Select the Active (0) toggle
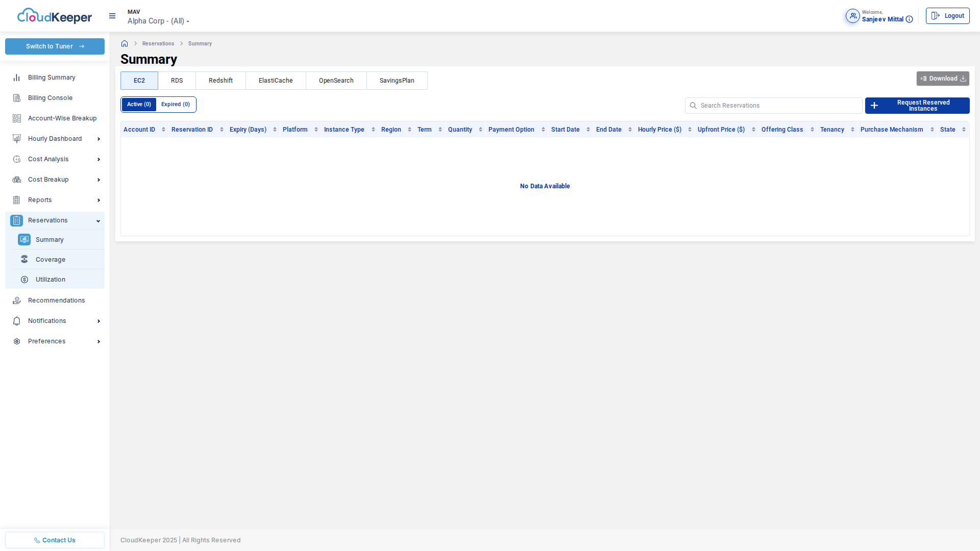The image size is (980, 551). (x=139, y=105)
